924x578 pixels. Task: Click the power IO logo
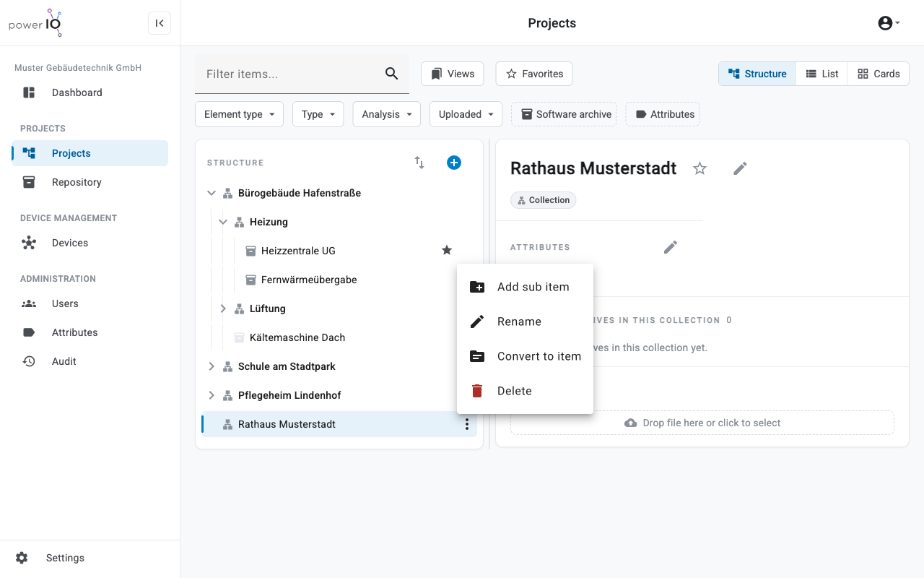[x=35, y=23]
